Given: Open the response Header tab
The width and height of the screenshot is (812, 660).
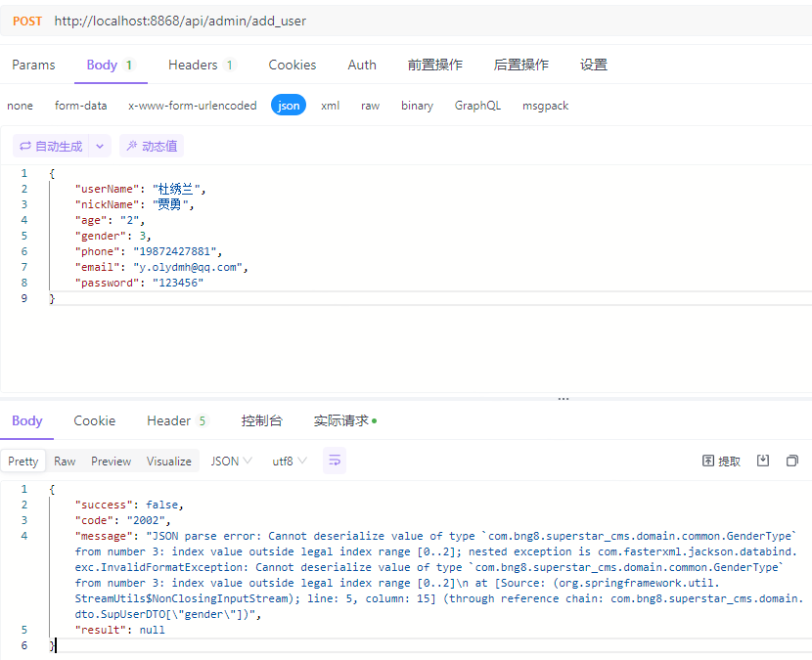Looking at the screenshot, I should (x=178, y=420).
